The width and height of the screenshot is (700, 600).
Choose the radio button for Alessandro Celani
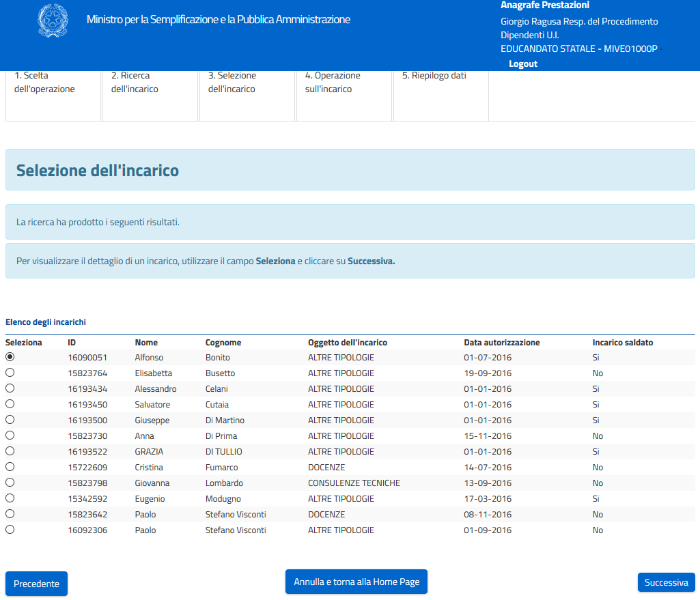(10, 388)
